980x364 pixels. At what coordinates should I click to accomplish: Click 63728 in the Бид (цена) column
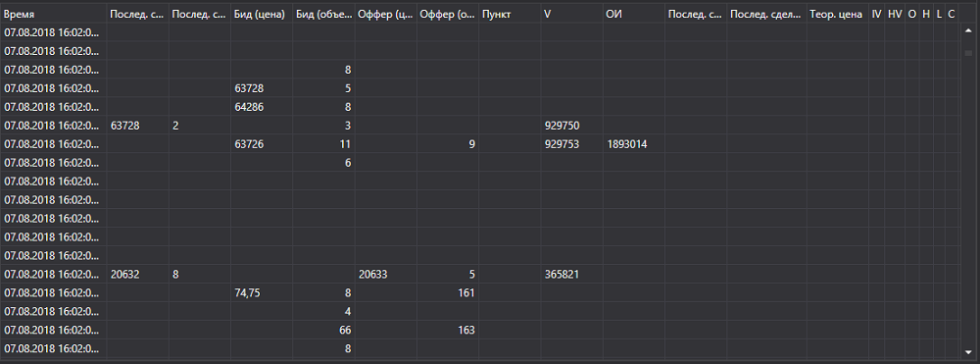pyautogui.click(x=262, y=88)
